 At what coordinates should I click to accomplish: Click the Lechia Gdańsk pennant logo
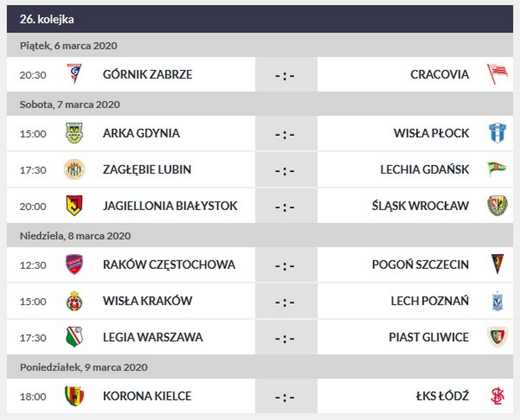click(x=497, y=169)
